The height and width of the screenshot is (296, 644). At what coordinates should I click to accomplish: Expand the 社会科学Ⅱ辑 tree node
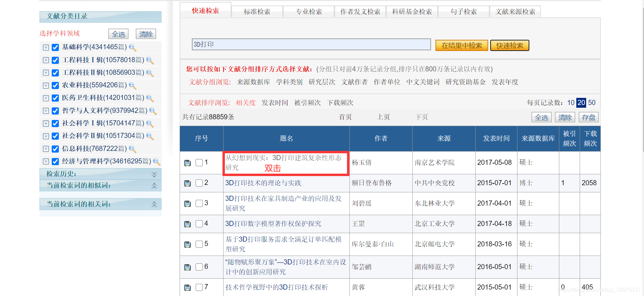click(46, 136)
